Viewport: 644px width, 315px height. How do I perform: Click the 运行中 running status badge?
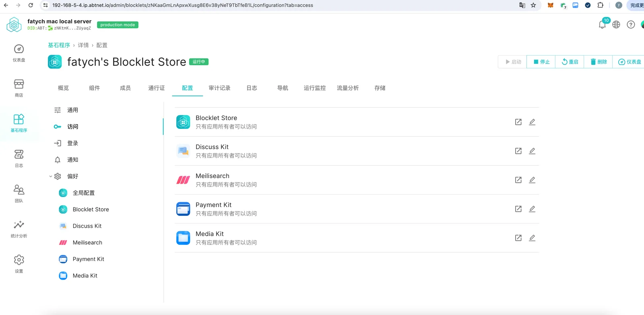[x=199, y=62]
